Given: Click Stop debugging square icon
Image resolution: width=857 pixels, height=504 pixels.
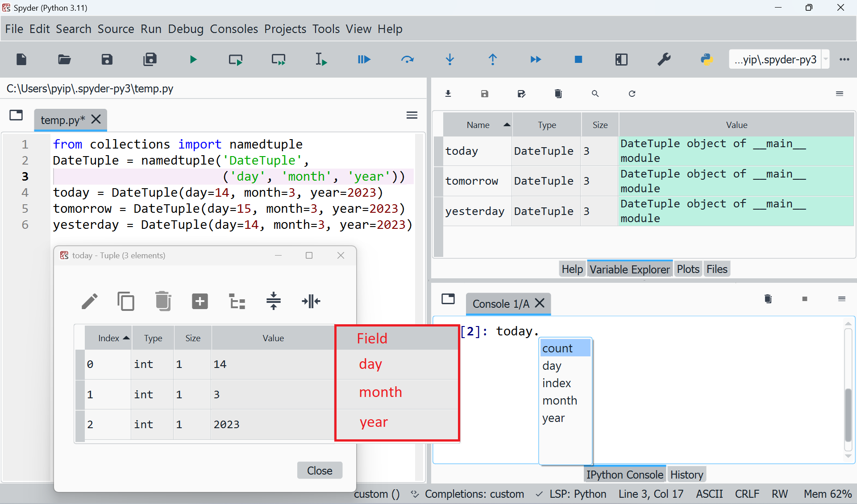Looking at the screenshot, I should coord(578,59).
